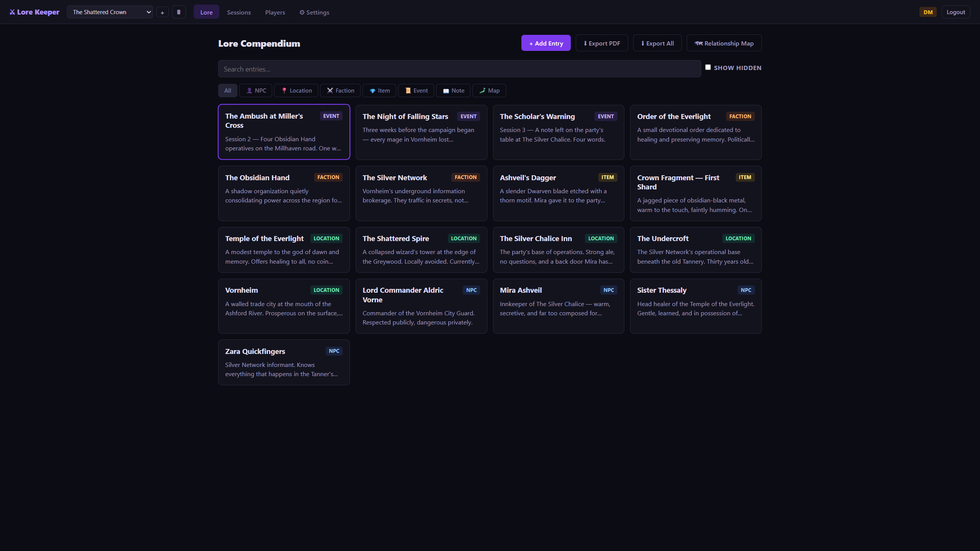Click the Export PDF button
The image size is (980, 551).
click(x=601, y=43)
